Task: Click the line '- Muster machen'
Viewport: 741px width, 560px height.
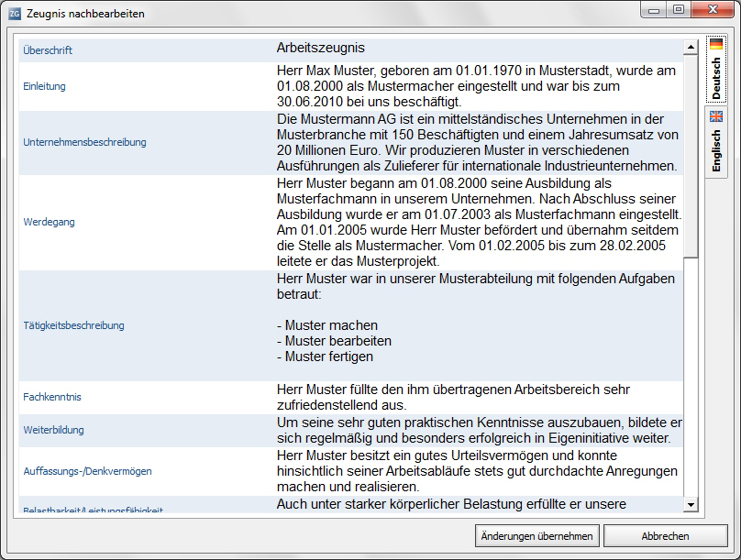Action: pos(327,325)
